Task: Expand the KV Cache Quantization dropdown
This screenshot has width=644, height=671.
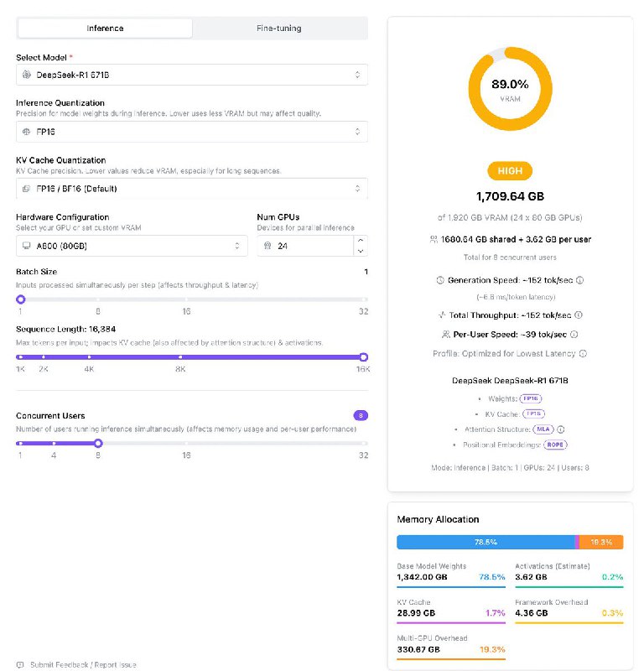Action: click(x=191, y=189)
